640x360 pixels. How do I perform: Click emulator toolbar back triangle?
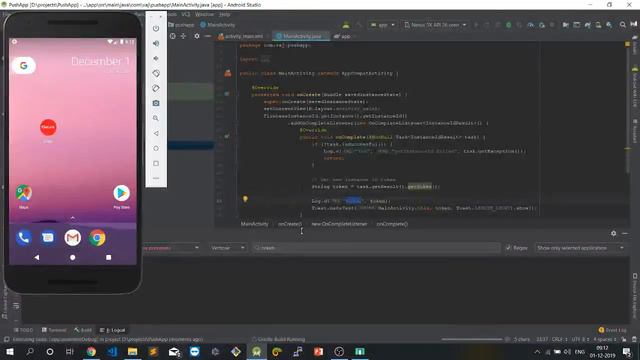[156, 133]
